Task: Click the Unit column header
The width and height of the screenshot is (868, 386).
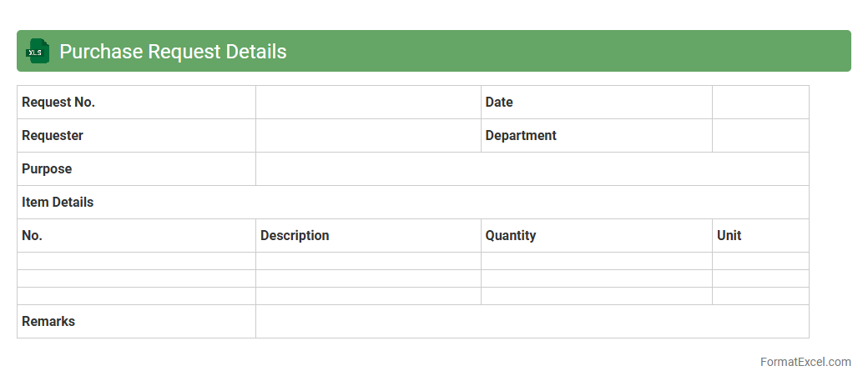Action: 729,236
